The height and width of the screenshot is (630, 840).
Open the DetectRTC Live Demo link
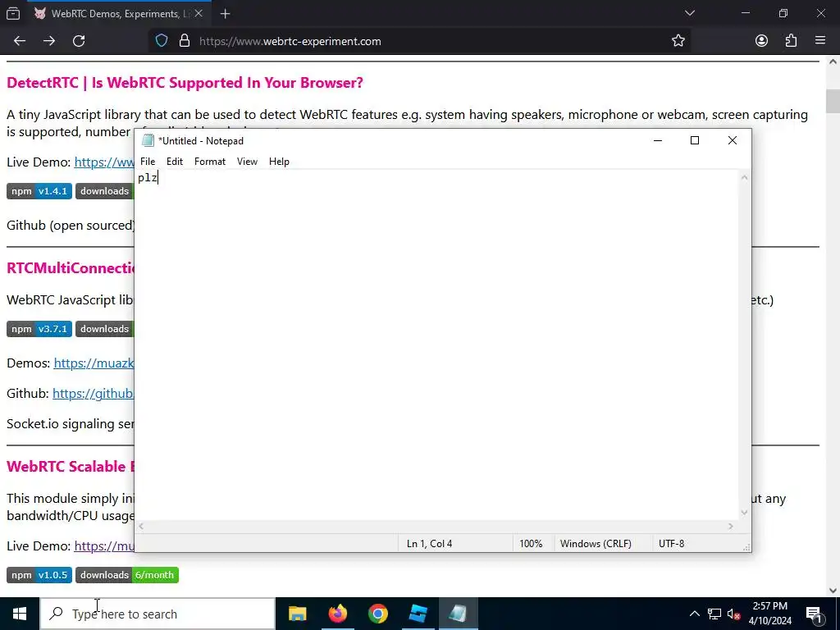point(104,162)
